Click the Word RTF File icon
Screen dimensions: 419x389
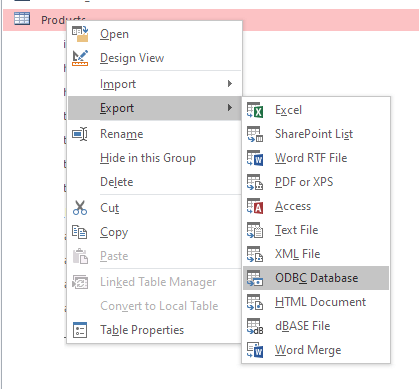(255, 158)
